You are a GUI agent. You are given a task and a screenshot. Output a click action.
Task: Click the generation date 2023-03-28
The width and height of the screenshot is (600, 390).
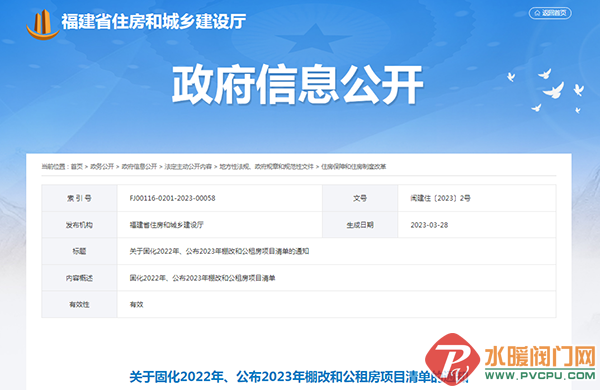click(429, 225)
